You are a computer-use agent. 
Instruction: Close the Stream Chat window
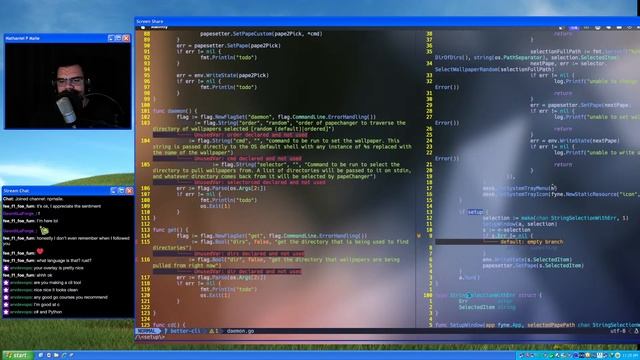click(129, 191)
